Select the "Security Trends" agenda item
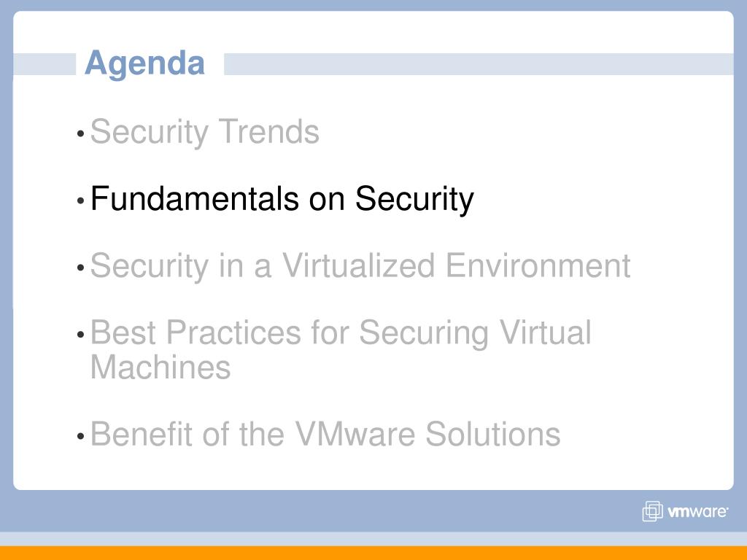747x560 pixels. pyautogui.click(x=205, y=132)
